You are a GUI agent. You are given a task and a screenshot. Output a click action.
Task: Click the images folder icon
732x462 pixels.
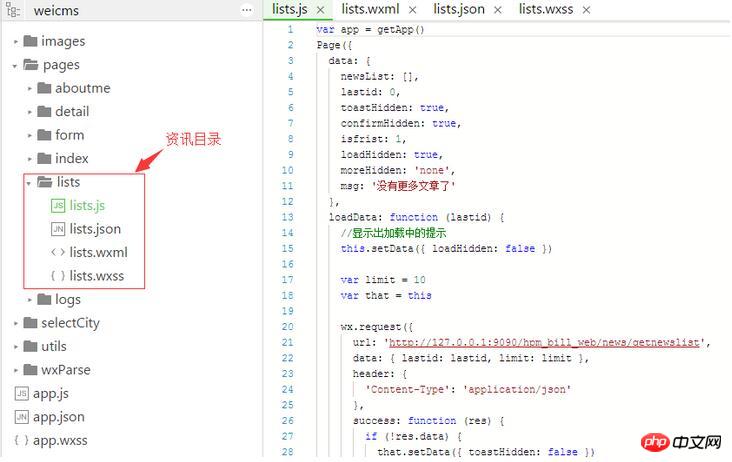coord(31,41)
